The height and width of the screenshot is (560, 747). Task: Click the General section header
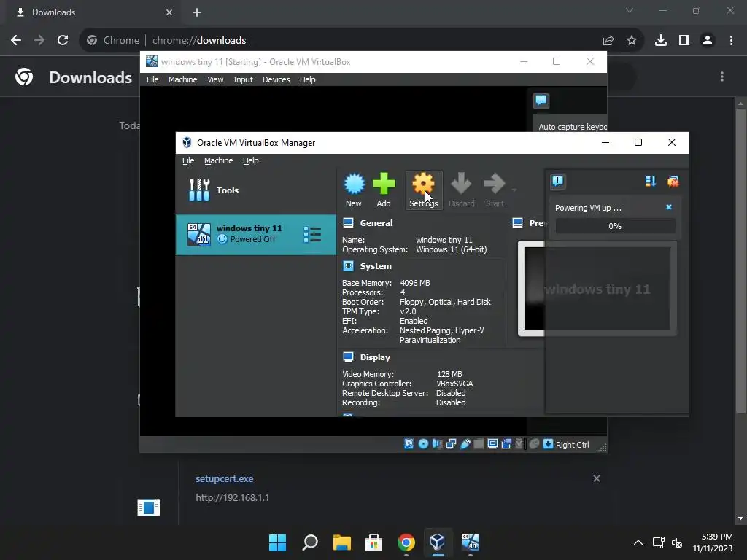pos(376,223)
